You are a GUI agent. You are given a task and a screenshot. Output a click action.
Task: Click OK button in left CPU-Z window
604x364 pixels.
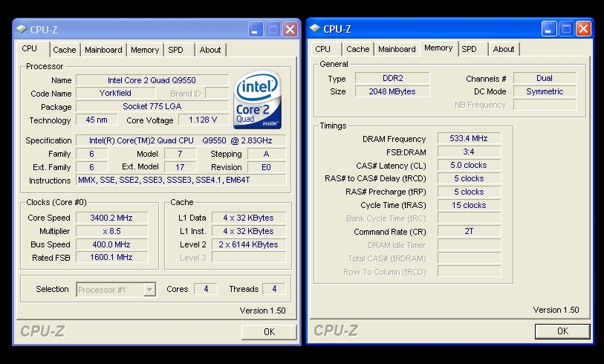point(269,331)
